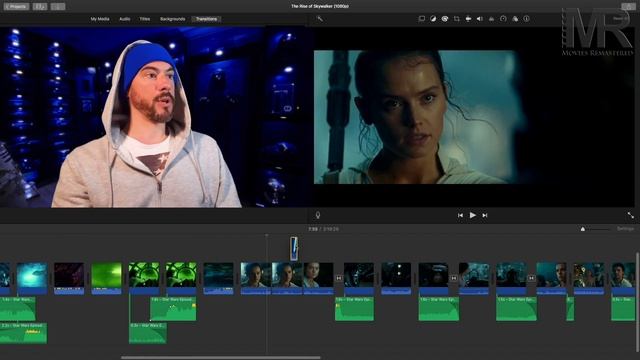Select the floating clip above the playhead
Viewport: 640px width, 360px height.
point(294,248)
